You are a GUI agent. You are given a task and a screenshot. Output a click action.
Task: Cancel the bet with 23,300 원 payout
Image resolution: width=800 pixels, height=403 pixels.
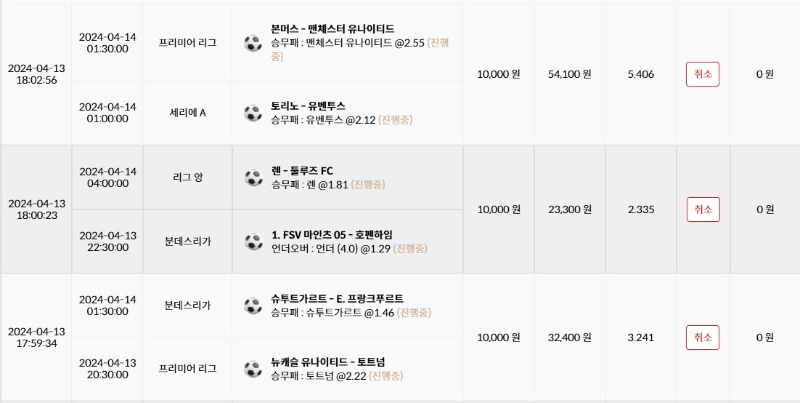tap(703, 209)
